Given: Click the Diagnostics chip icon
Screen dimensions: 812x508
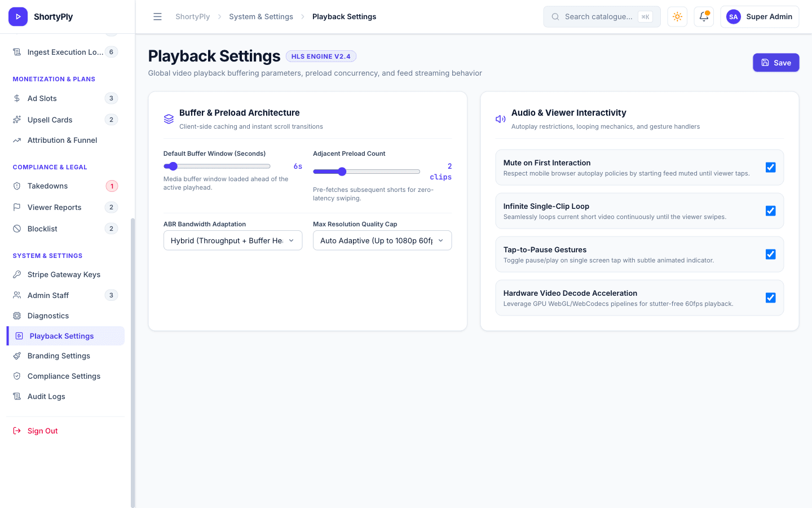Looking at the screenshot, I should pos(17,316).
